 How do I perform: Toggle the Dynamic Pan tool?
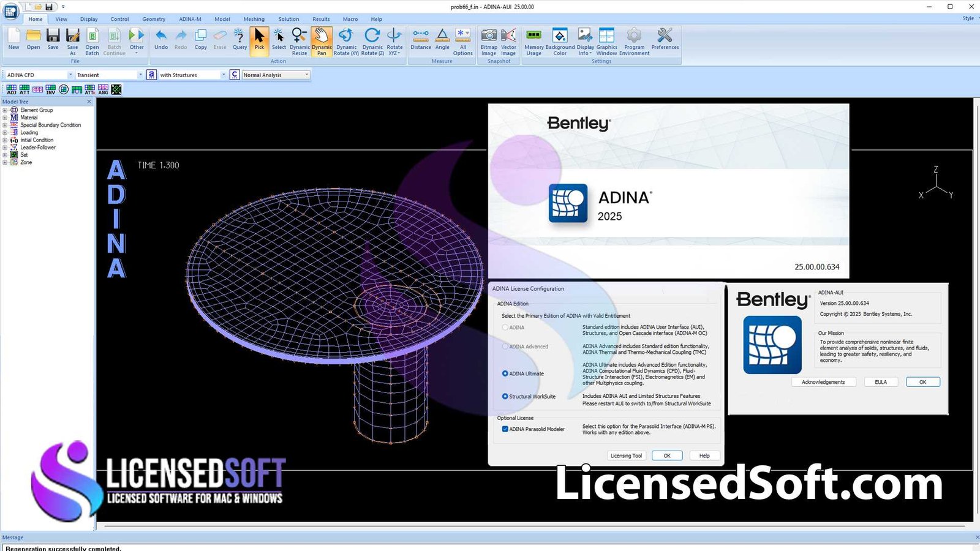pyautogui.click(x=322, y=42)
